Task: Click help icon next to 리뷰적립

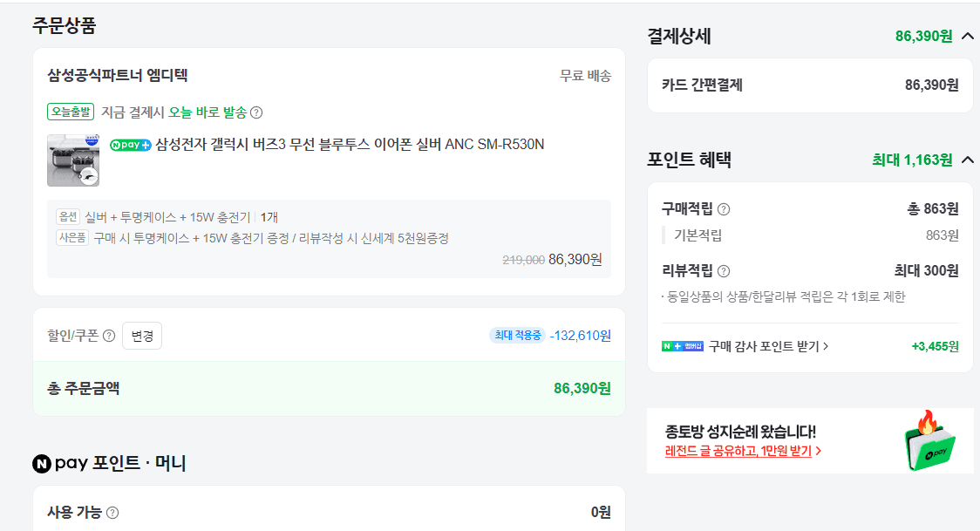Action: pos(723,271)
